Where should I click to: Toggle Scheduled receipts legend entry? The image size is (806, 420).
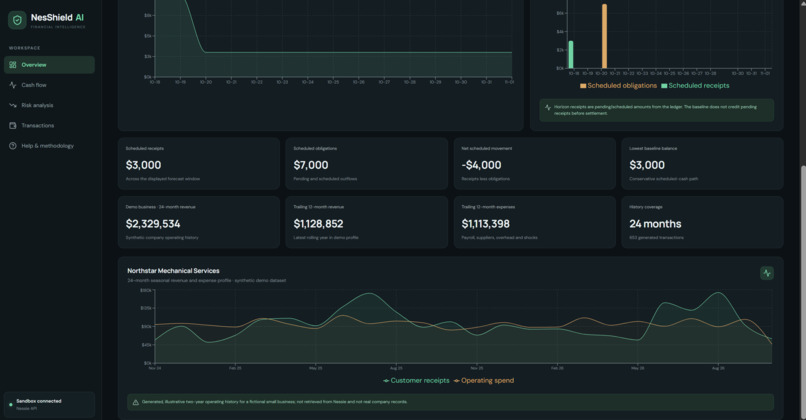pos(695,86)
